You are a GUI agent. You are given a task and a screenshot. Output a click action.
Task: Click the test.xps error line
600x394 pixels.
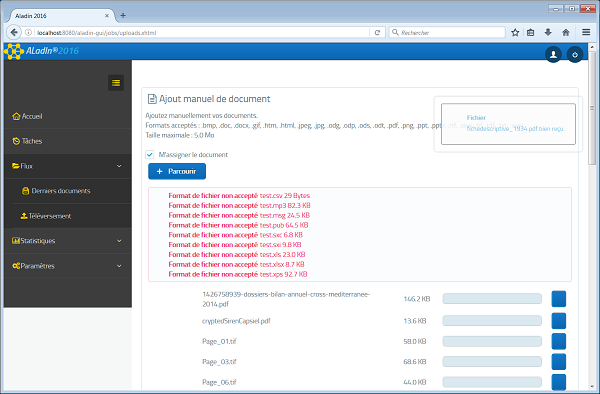pos(238,274)
